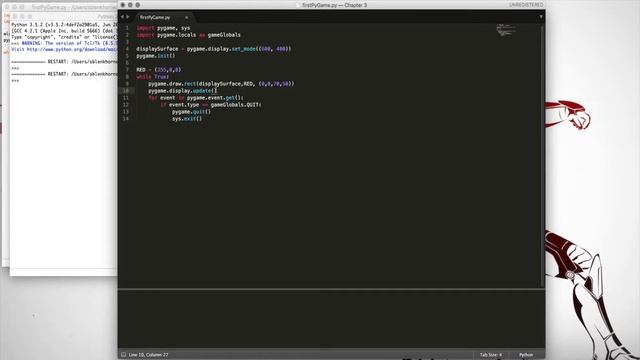640x360 pixels.
Task: Open the Python syntax selector
Action: (526, 355)
